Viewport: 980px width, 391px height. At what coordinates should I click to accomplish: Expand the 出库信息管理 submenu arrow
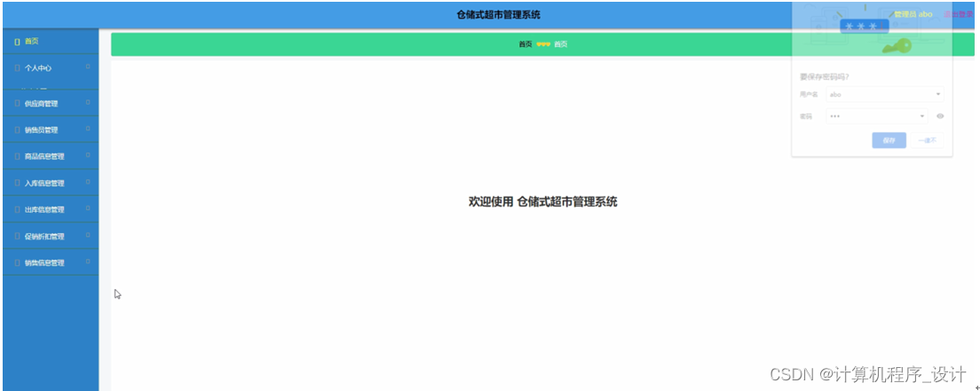click(x=88, y=208)
